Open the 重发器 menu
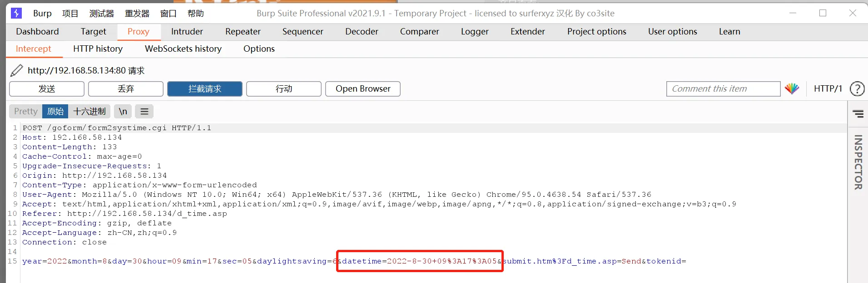The height and width of the screenshot is (283, 868). click(x=137, y=14)
